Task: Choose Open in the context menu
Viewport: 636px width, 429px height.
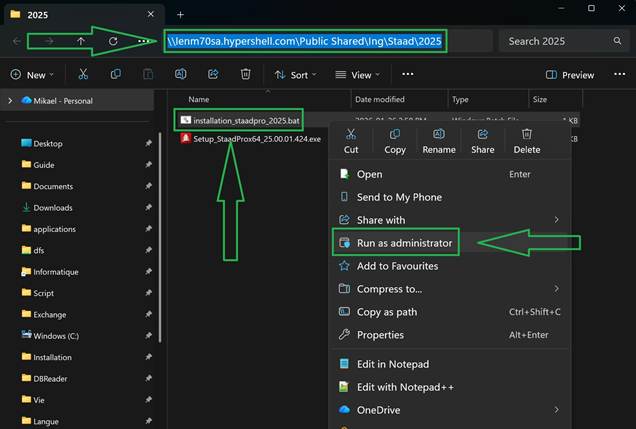Action: pos(449,174)
